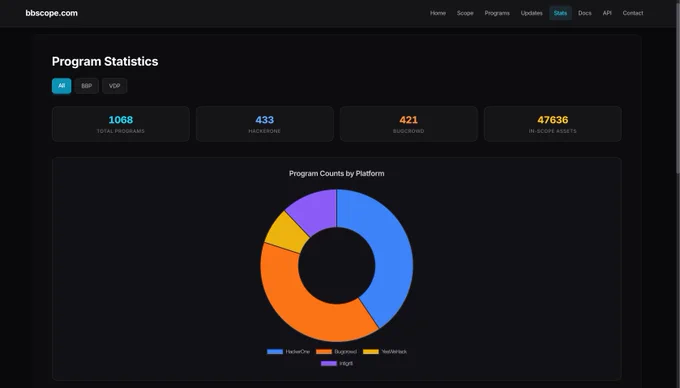
Task: Click the 47636 In-Scope Assets card
Action: tap(552, 124)
